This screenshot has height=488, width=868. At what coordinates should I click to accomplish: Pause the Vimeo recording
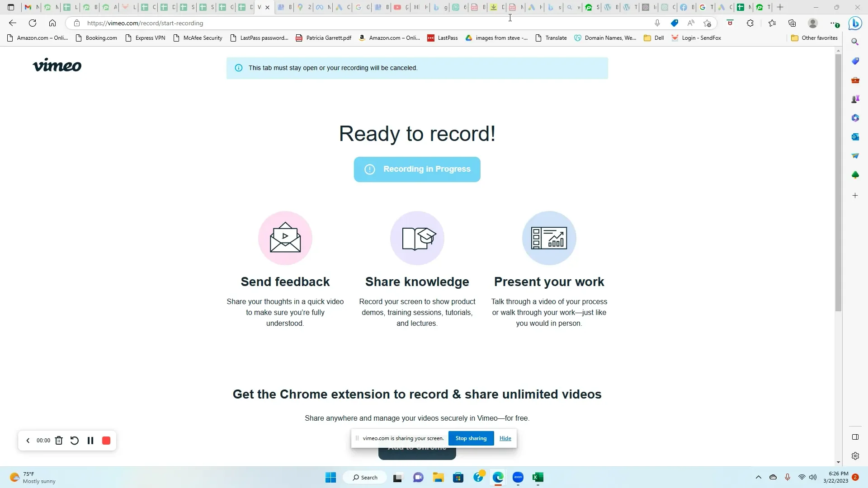[90, 441]
